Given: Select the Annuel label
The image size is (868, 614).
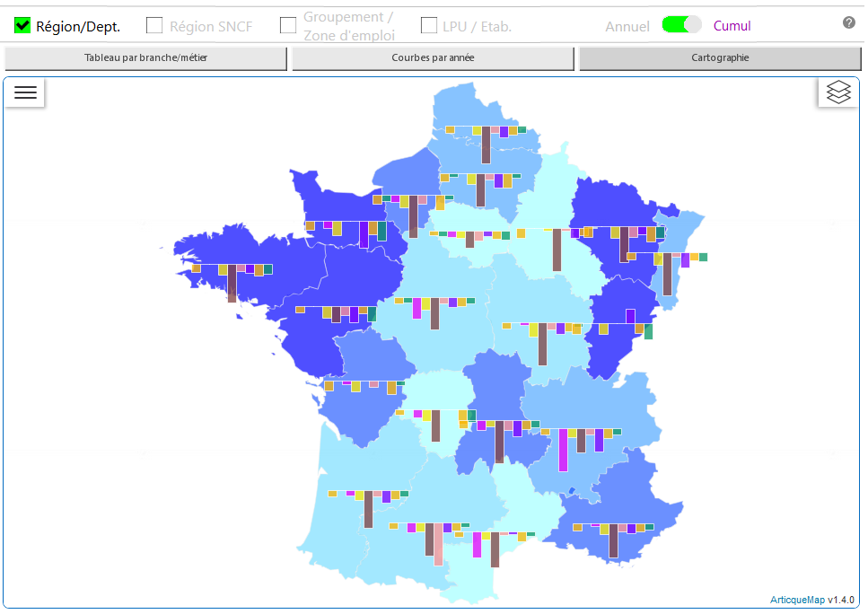Looking at the screenshot, I should click(x=627, y=26).
